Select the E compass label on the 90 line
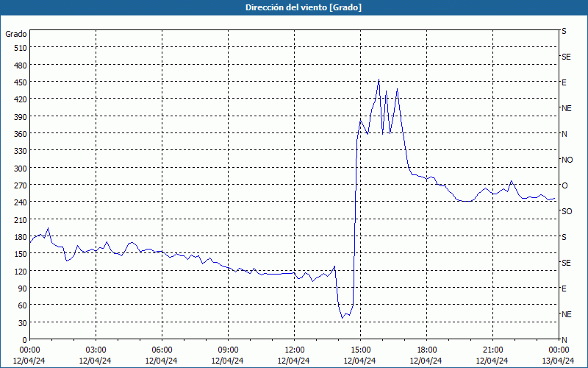The height and width of the screenshot is (368, 588). point(564,289)
